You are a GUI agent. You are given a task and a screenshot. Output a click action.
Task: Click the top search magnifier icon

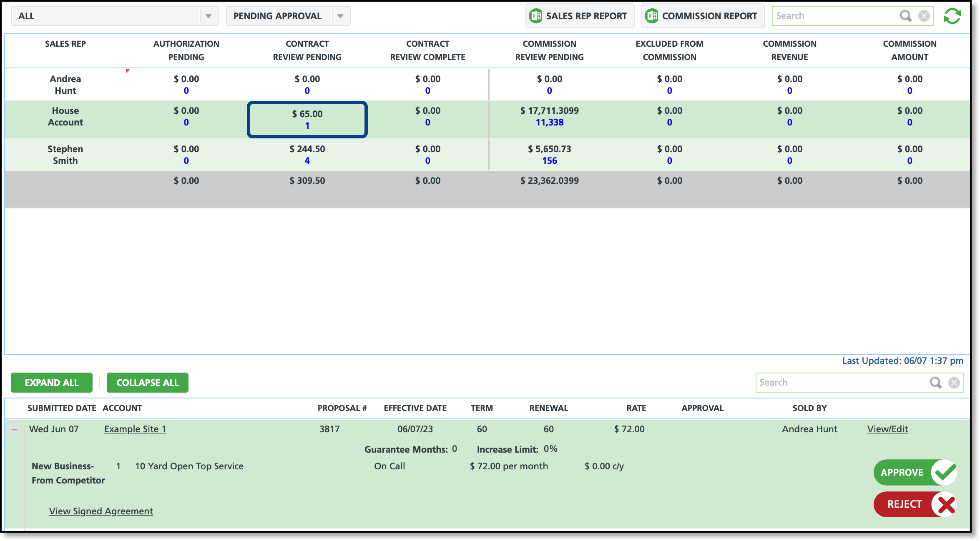tap(905, 16)
